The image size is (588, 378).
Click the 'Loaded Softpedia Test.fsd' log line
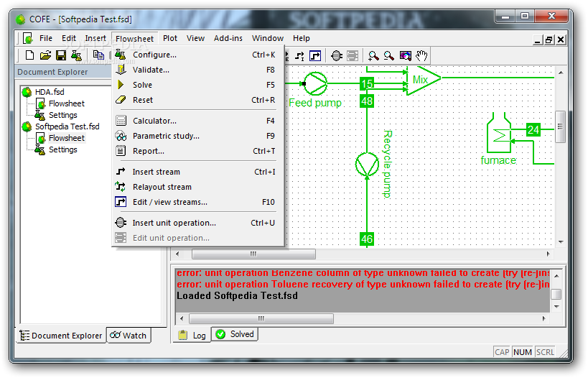[238, 296]
